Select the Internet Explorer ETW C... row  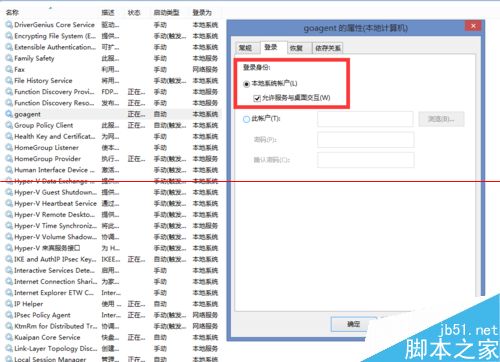pos(112,293)
